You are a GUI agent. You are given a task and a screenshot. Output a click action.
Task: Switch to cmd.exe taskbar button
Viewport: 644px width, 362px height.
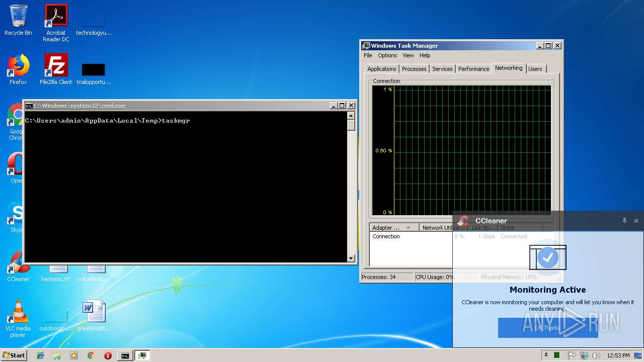(x=125, y=355)
